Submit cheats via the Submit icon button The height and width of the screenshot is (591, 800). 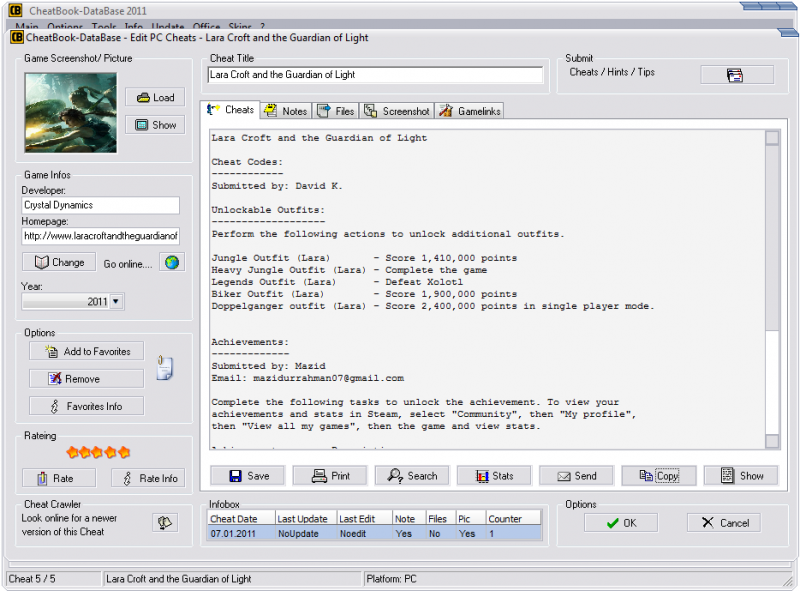736,75
